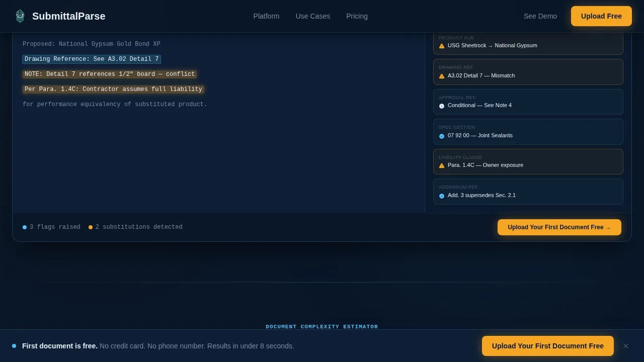The height and width of the screenshot is (362, 644).
Task: Select the Product Sub card
Action: (x=528, y=43)
